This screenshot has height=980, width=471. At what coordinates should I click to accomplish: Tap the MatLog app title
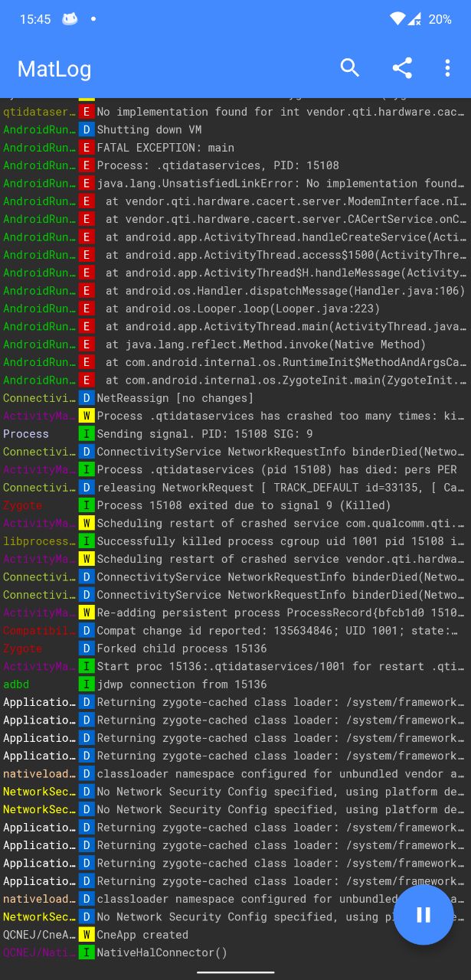click(54, 69)
